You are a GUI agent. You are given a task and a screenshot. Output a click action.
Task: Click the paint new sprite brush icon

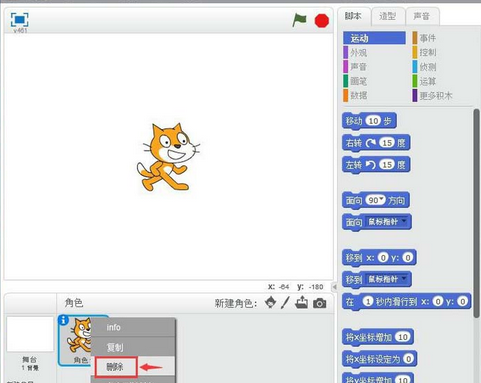coord(285,302)
